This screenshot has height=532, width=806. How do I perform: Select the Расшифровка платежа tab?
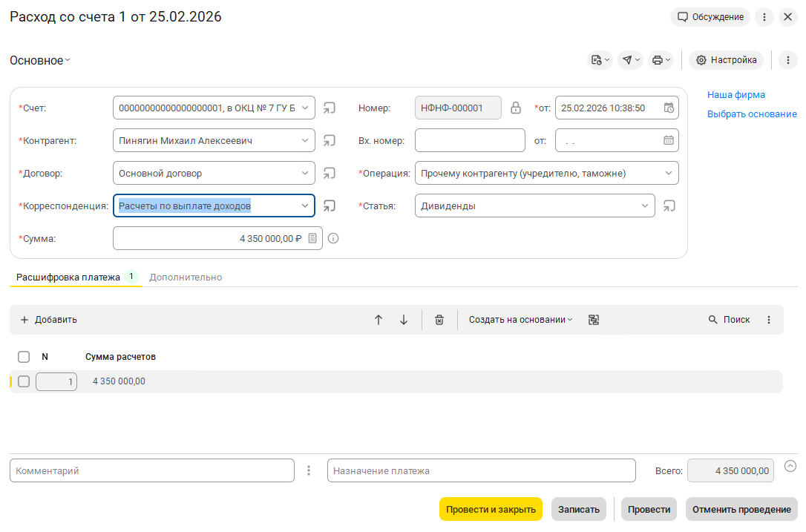point(68,278)
